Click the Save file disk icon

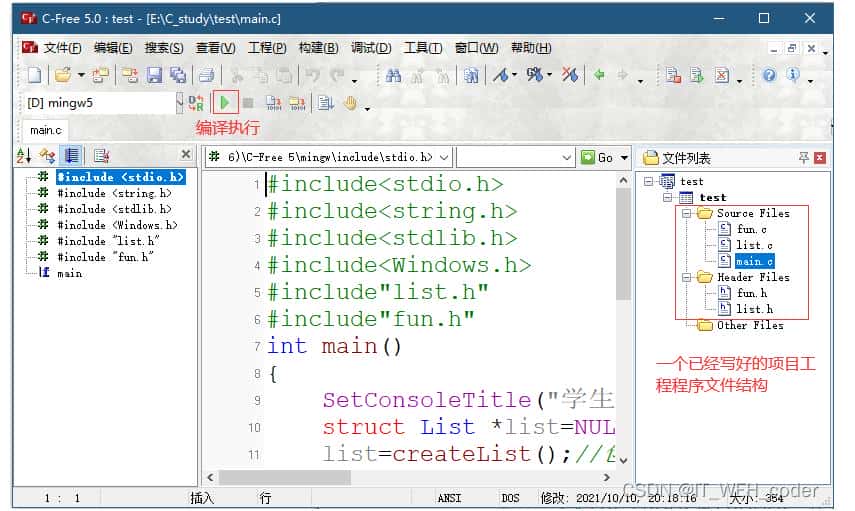[154, 75]
